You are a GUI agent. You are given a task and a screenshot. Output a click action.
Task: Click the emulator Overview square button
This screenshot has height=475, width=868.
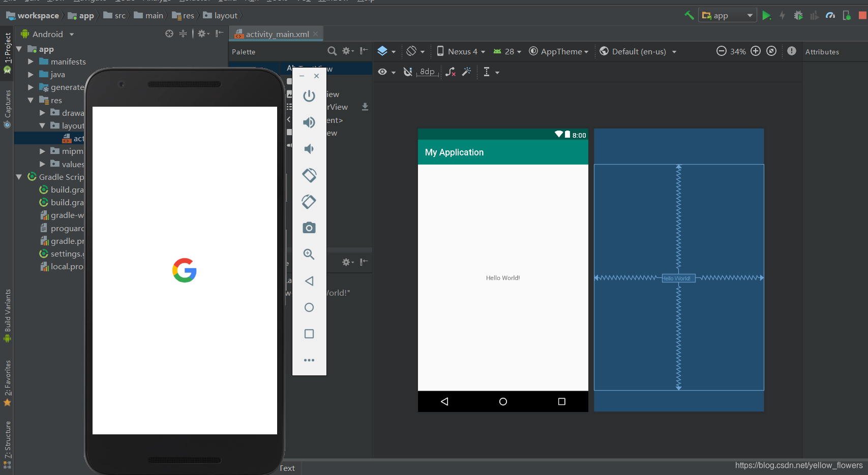point(309,333)
